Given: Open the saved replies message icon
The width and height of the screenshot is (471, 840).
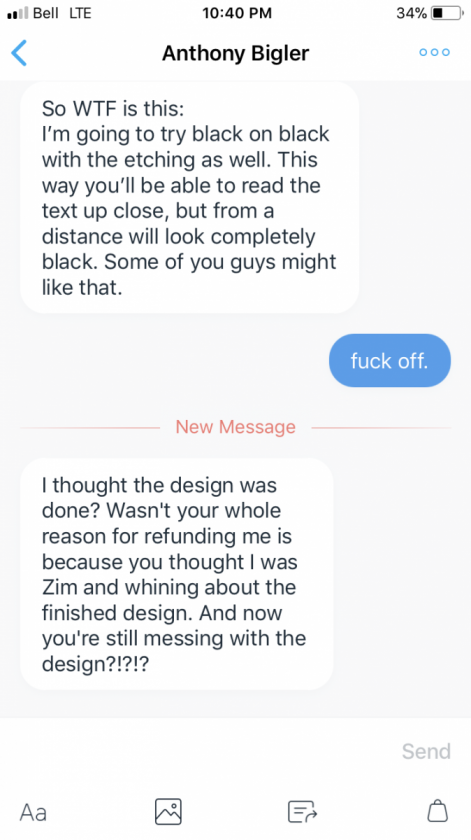Looking at the screenshot, I should coord(302,812).
